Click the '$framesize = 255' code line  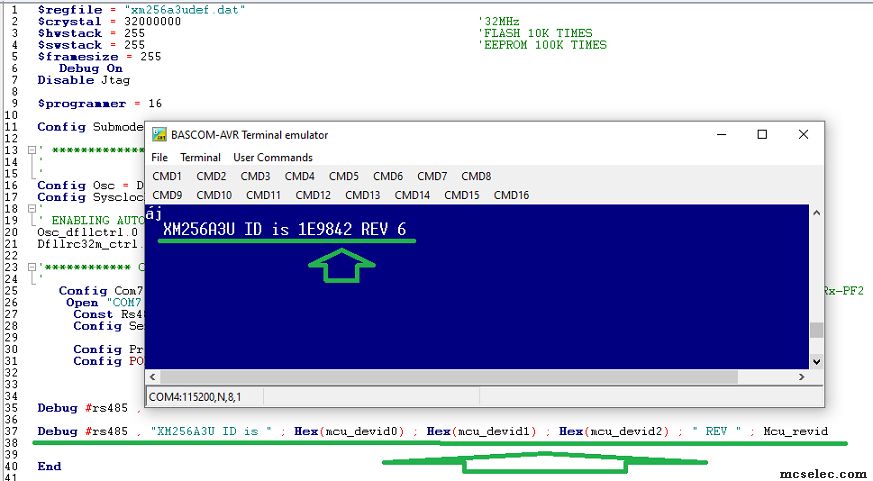click(99, 57)
